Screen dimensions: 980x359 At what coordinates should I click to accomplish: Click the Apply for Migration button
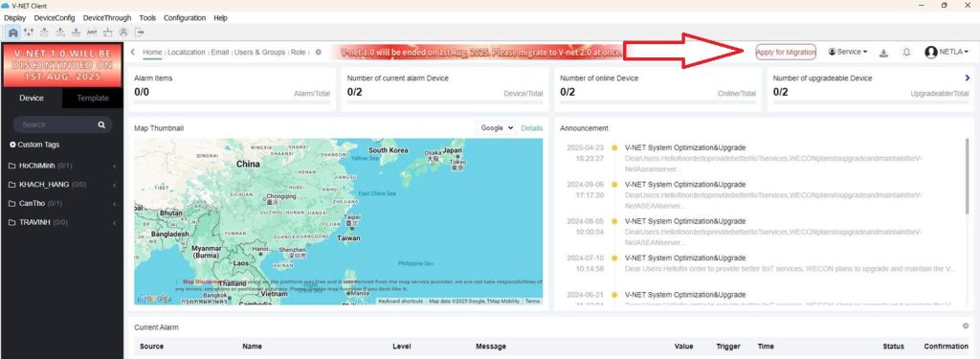click(786, 53)
